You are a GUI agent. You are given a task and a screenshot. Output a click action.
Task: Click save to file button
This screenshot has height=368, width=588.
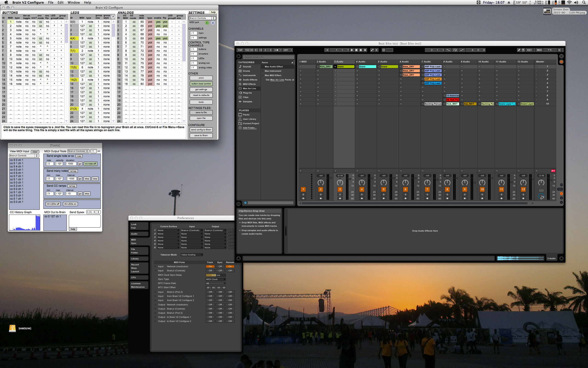[x=201, y=112]
